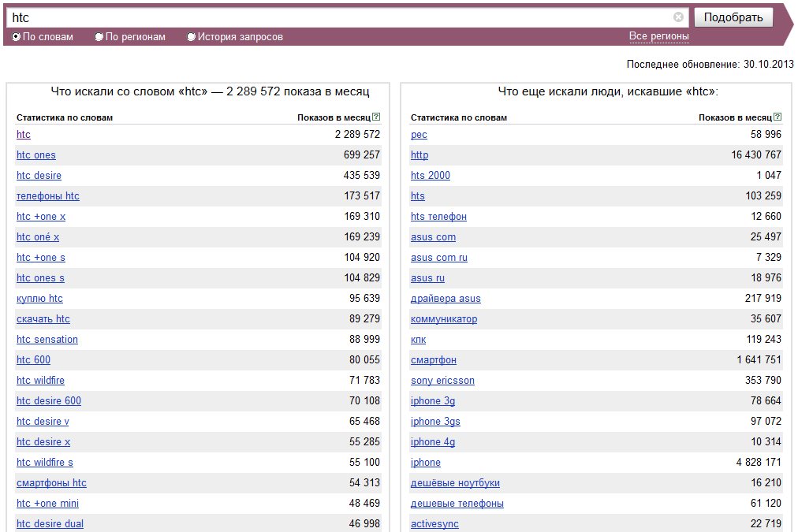Open help icon beside left 'Показов в месяц'
Image resolution: width=798 pixels, height=532 pixels.
point(376,117)
